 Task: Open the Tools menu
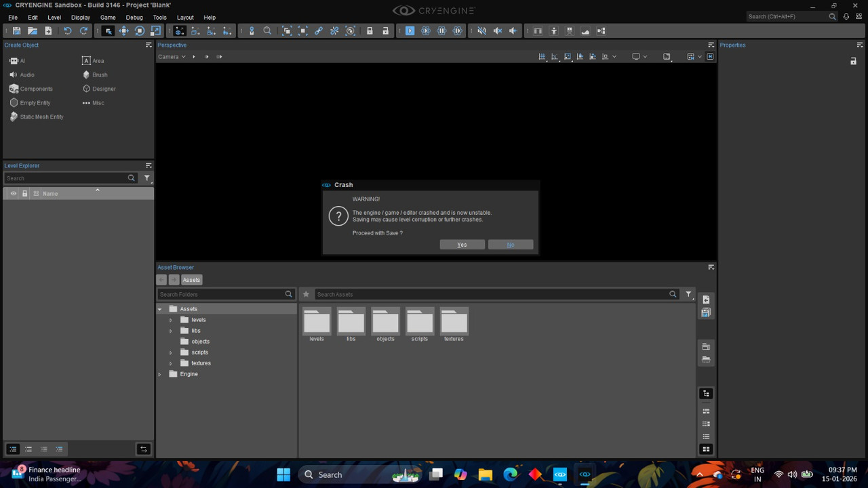pos(160,18)
